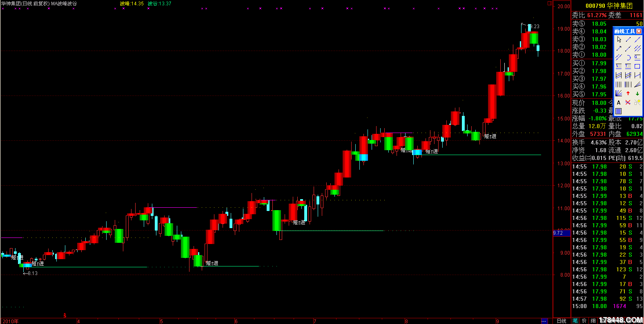Open the 日线 period selector

(x=562, y=321)
